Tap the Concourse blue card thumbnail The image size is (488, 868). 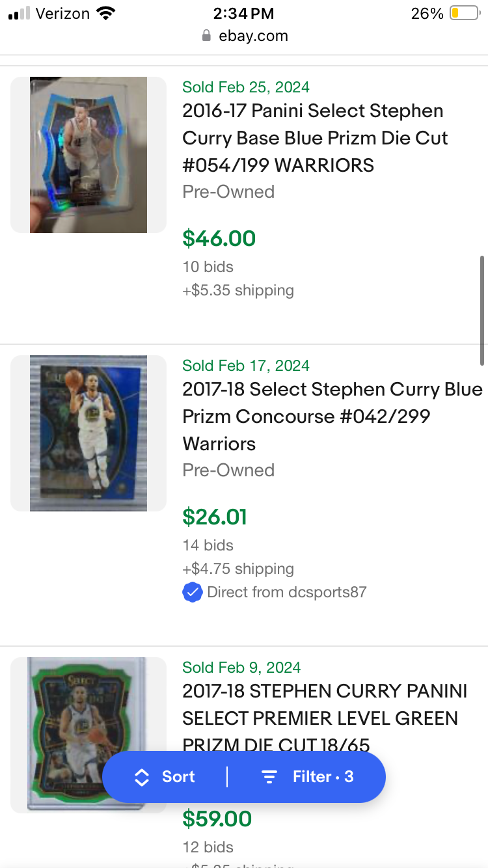[x=88, y=433]
